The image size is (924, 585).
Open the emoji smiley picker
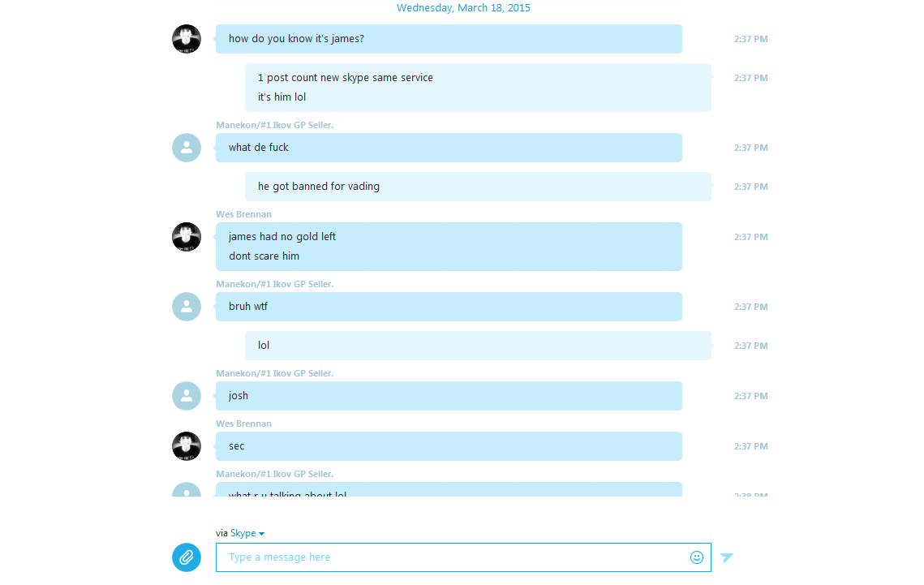pos(697,557)
